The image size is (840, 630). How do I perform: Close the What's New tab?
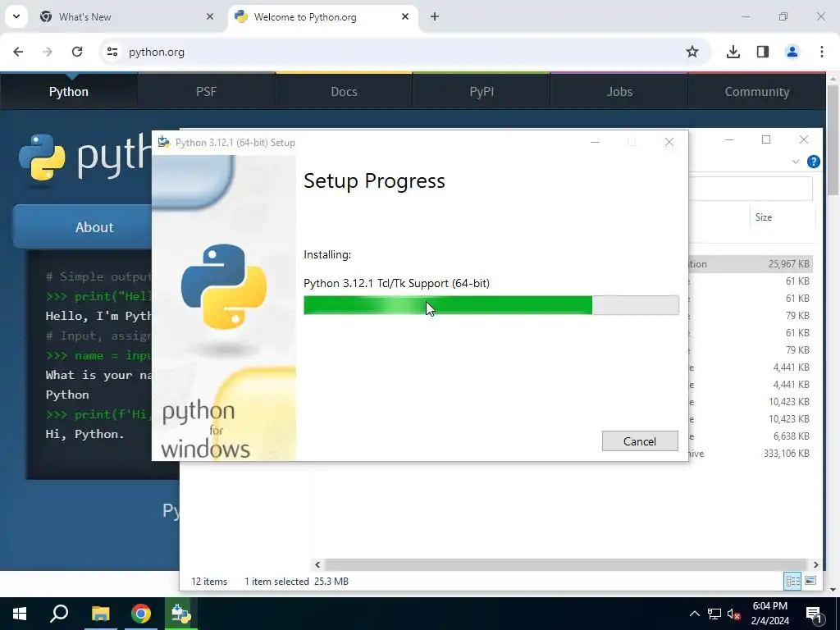point(210,16)
